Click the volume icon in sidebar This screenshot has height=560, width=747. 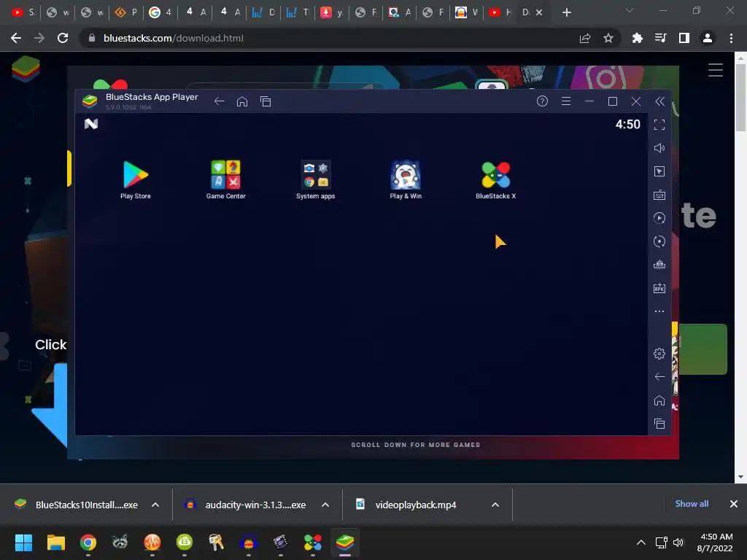(x=659, y=148)
